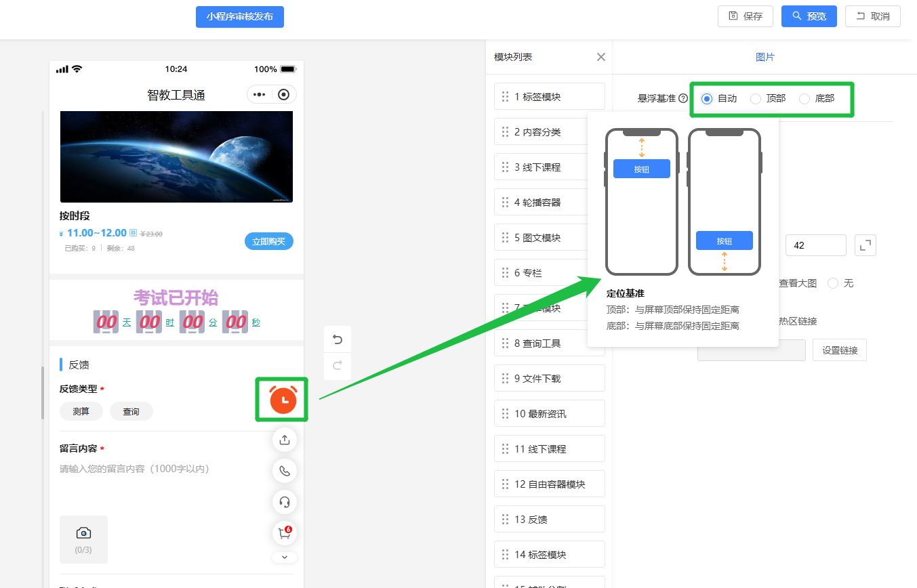Viewport: 917px width, 588px height.
Task: Click drag handle of 5 图文模块
Action: click(x=505, y=238)
